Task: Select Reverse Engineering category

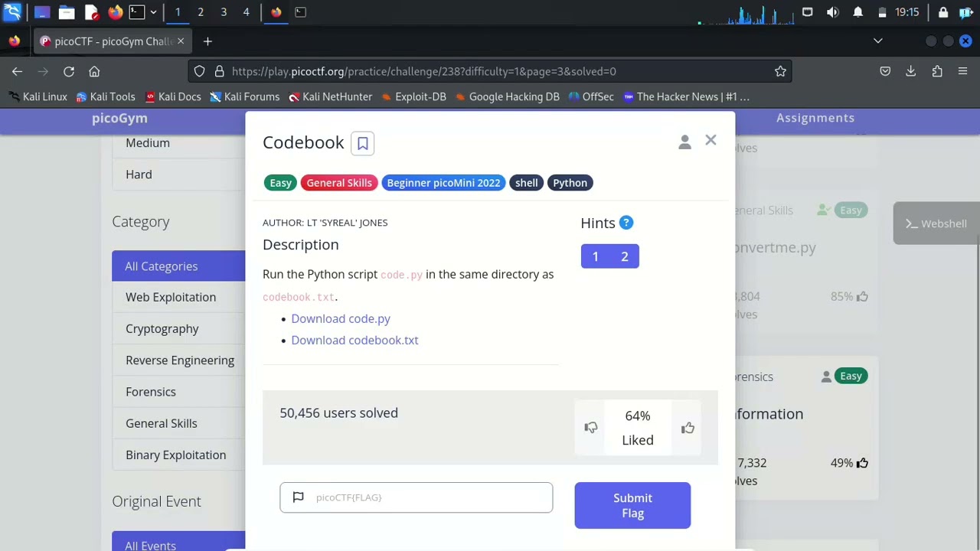Action: point(180,360)
